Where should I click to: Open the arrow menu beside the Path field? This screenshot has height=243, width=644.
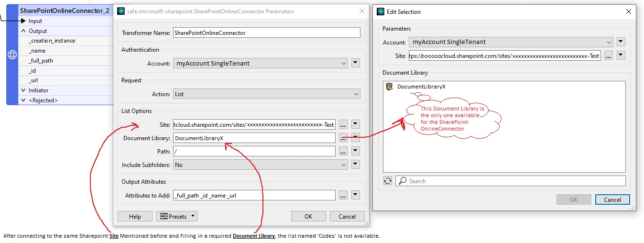[355, 151]
